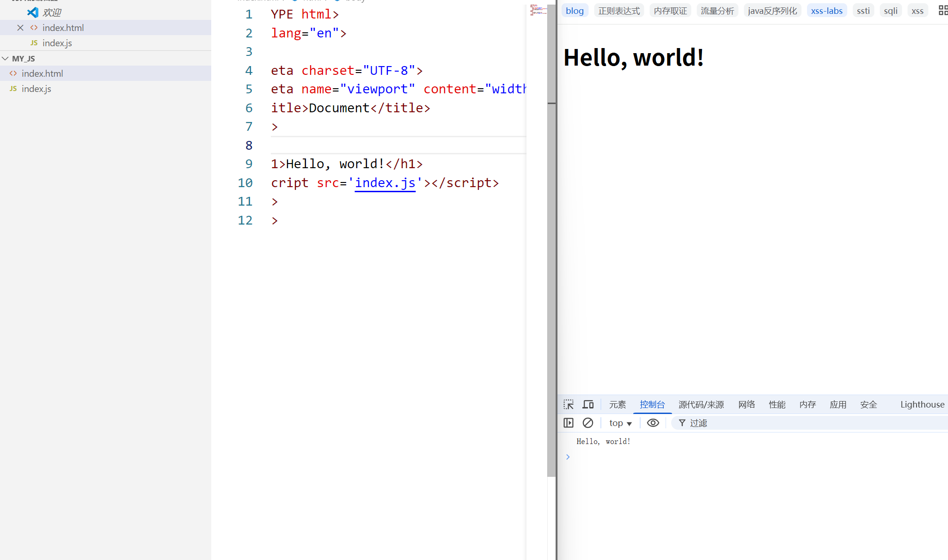Open the ssti bookmark
The width and height of the screenshot is (948, 560).
coord(863,11)
